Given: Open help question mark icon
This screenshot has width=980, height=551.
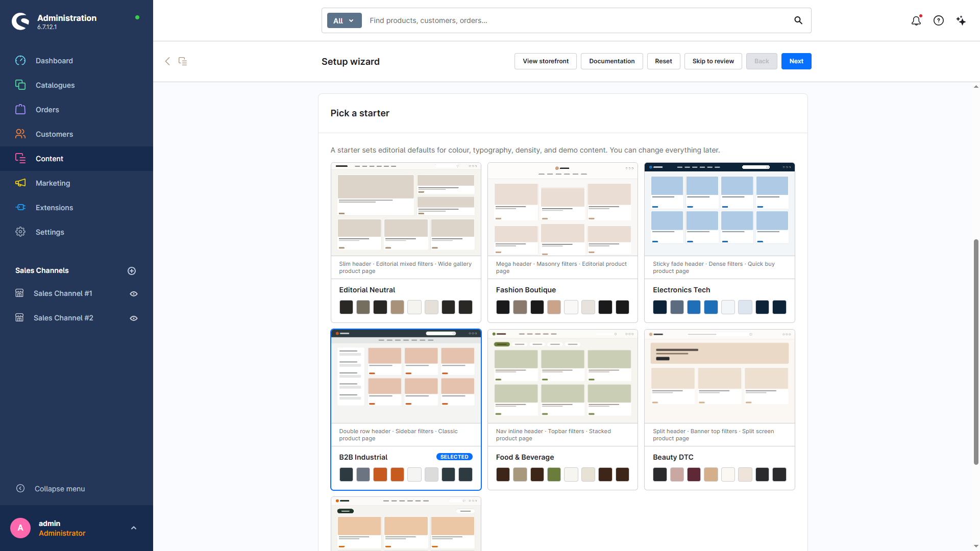Looking at the screenshot, I should pos(939,20).
